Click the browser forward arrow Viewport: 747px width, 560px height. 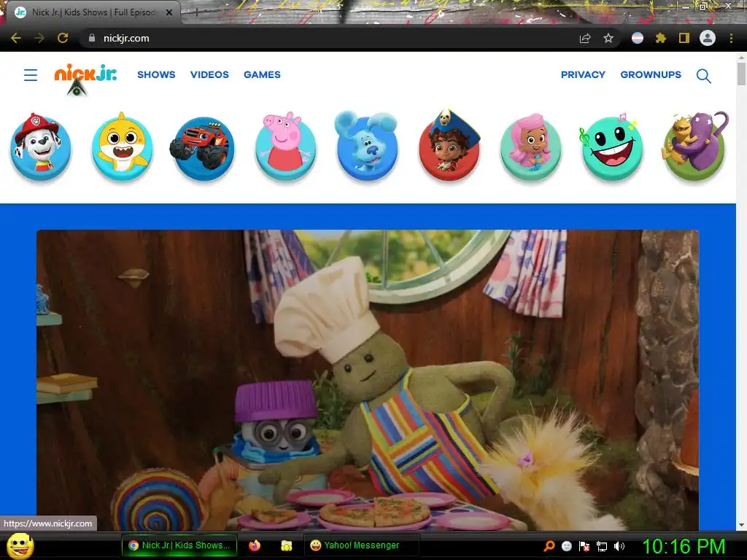point(39,38)
